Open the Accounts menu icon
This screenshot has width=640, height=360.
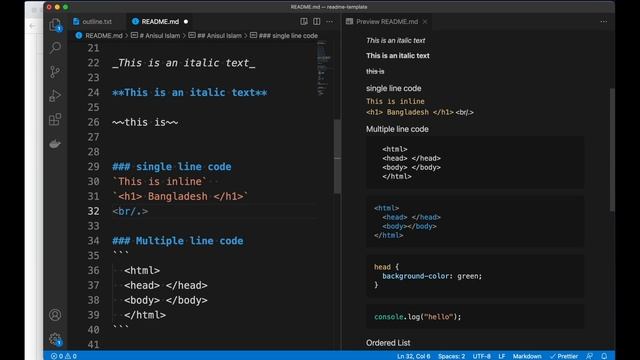(x=55, y=315)
